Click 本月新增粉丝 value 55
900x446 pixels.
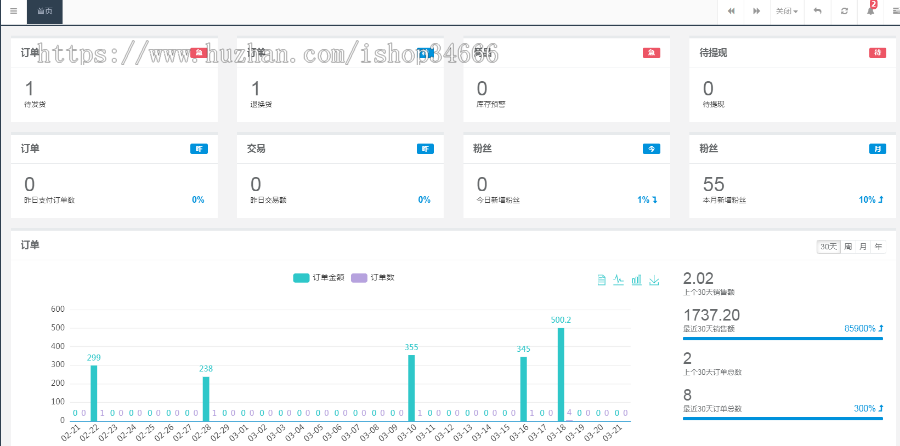point(713,184)
